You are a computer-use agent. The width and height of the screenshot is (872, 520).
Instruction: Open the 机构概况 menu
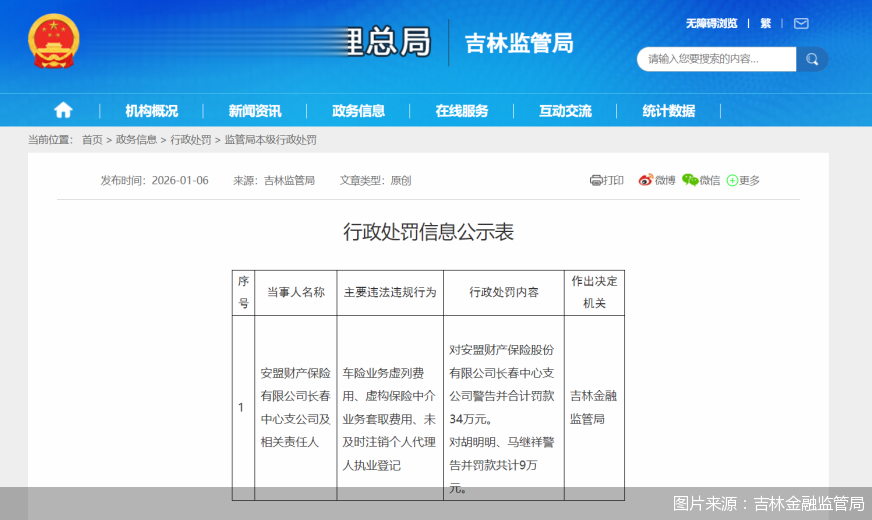pos(151,111)
